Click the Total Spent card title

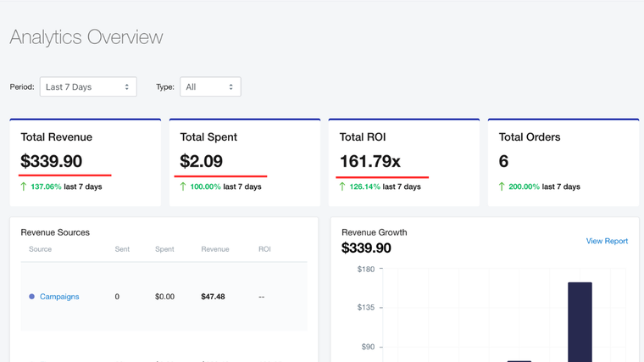tap(208, 137)
